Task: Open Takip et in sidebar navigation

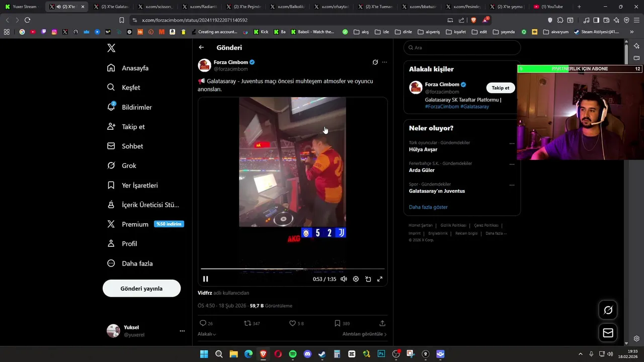Action: 126,127
